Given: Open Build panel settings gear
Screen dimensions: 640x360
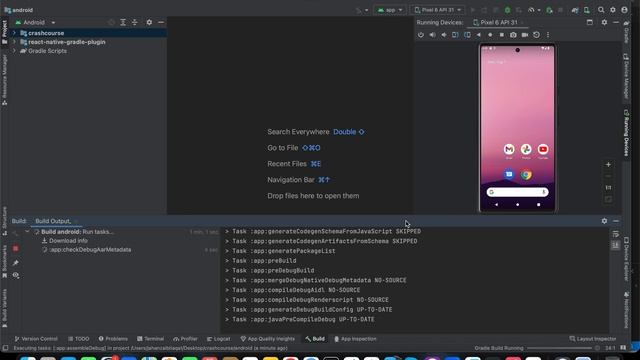Looking at the screenshot, I should point(604,221).
